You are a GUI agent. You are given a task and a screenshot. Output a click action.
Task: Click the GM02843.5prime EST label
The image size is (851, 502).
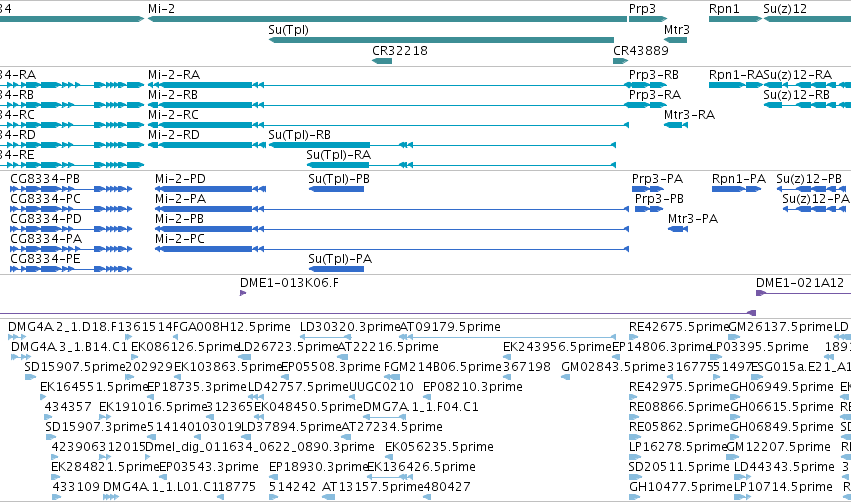[x=613, y=367]
